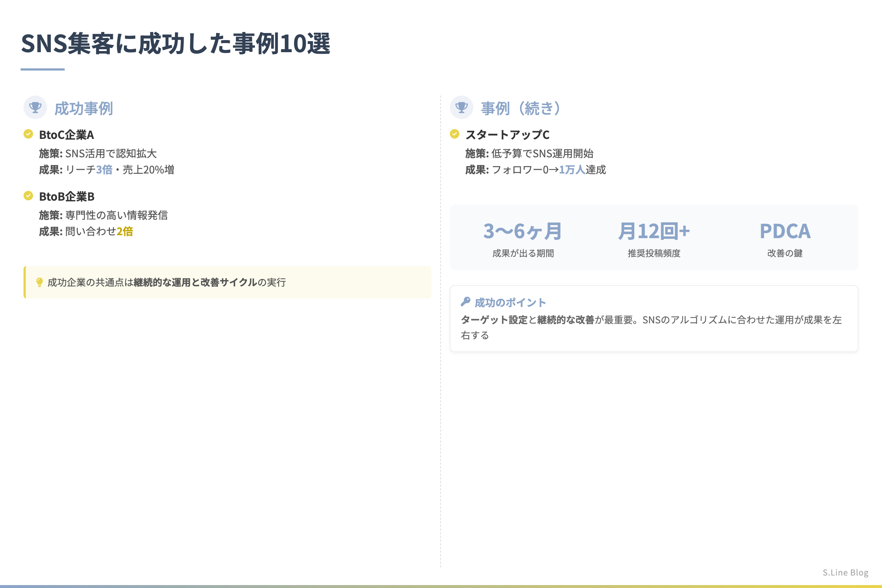
Task: Click the result line フォロワー0→1万人達成
Action: coord(535,170)
